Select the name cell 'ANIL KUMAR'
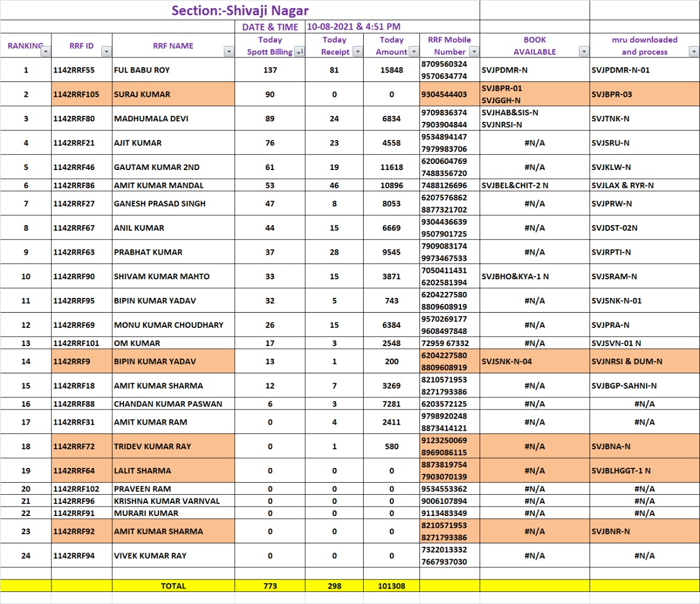Viewport: 700px width, 604px height. pos(173,228)
